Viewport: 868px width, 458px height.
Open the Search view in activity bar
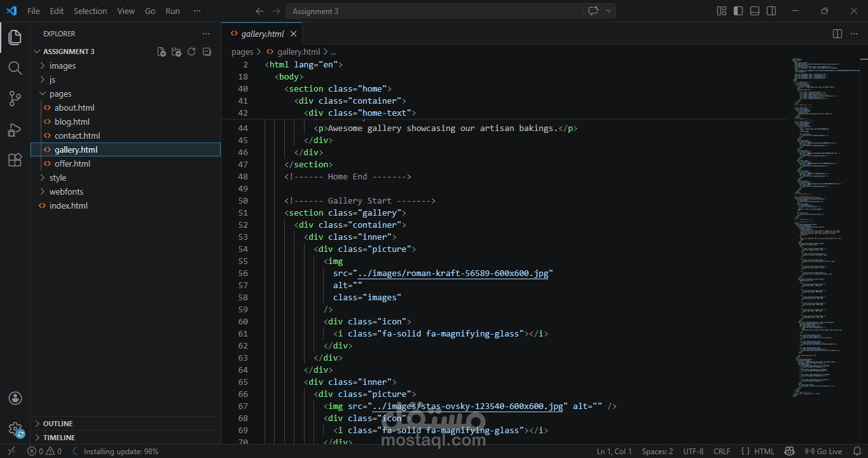15,68
